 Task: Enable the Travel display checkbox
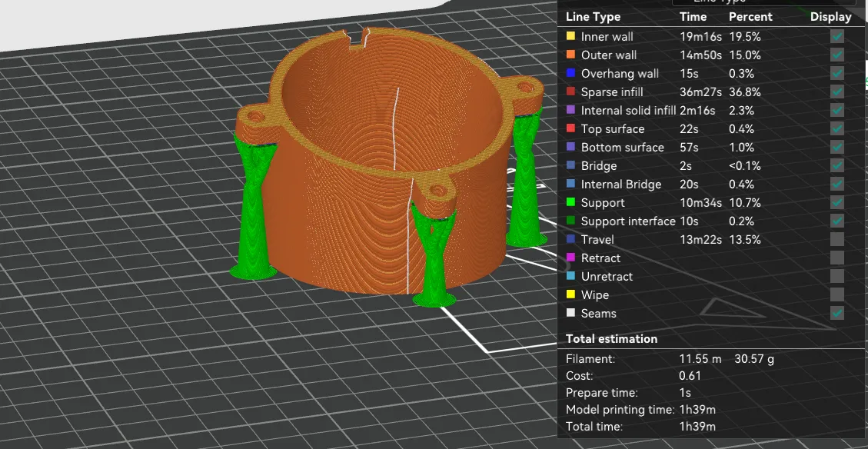click(x=837, y=239)
